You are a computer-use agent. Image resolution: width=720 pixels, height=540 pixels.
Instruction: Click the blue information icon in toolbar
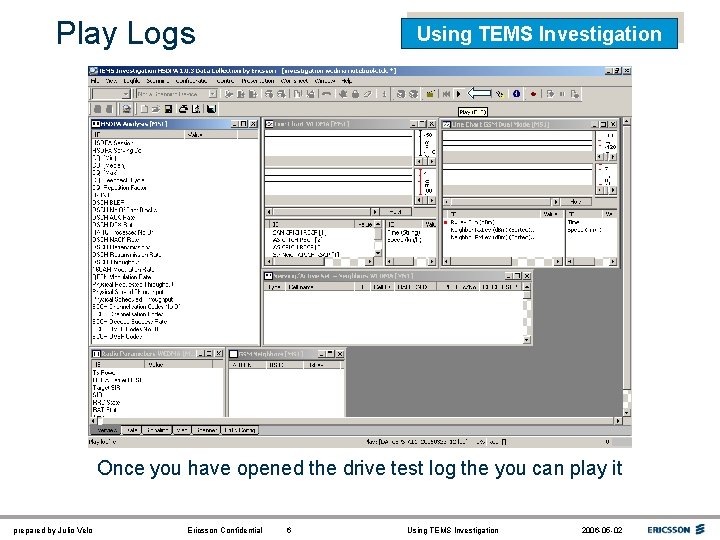(x=516, y=94)
